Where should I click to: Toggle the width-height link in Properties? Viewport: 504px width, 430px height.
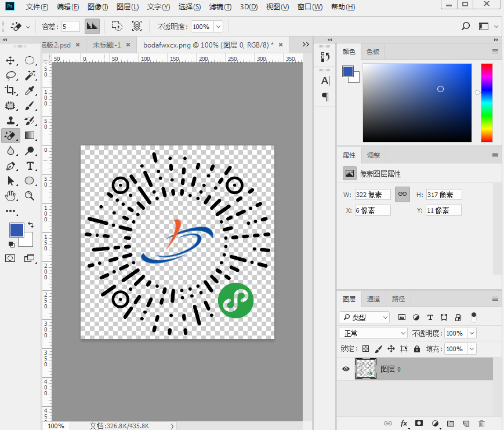(x=403, y=194)
